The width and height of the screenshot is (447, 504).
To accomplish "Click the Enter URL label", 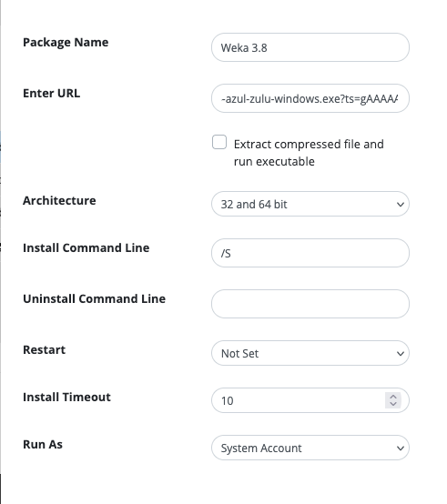I will click(x=52, y=93).
